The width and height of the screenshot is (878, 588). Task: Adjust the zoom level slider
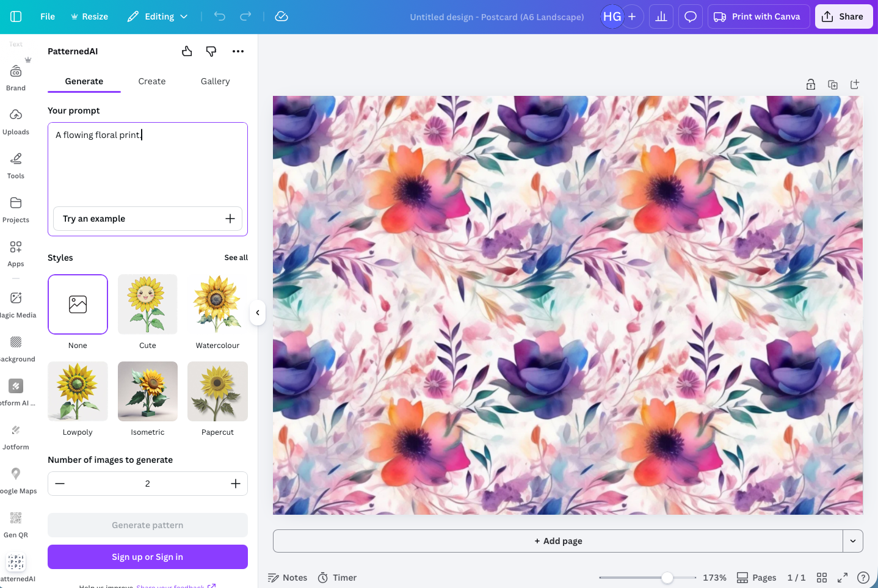(667, 577)
